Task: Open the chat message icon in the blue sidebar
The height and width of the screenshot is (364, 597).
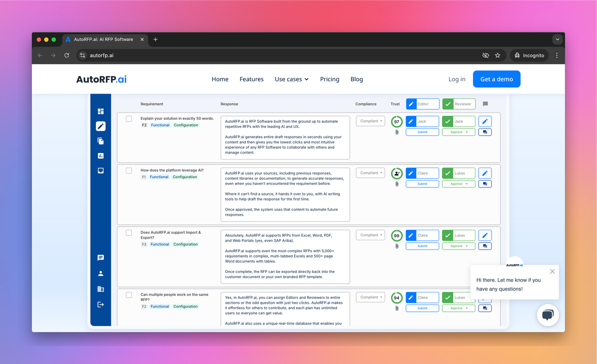Action: [101, 258]
